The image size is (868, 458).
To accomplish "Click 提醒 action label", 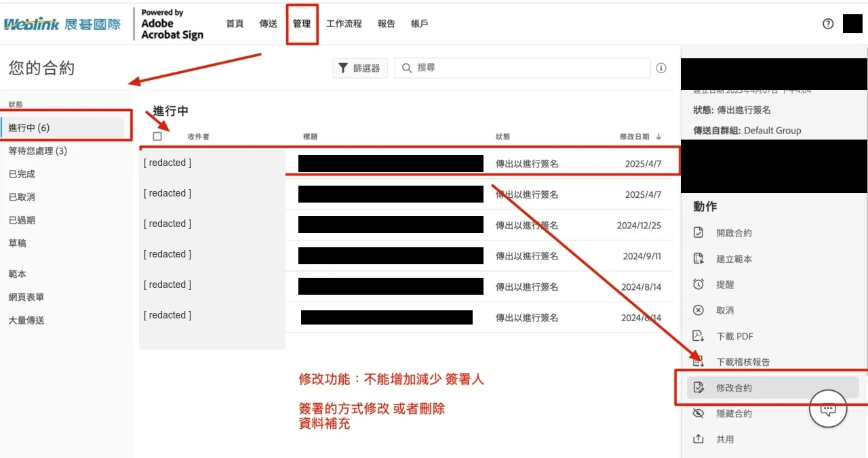I will (726, 285).
